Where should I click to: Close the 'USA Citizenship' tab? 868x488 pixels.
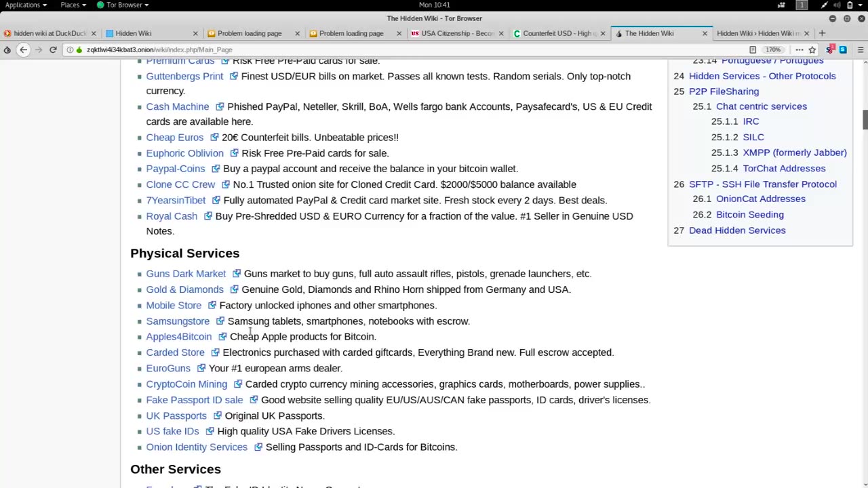click(500, 33)
